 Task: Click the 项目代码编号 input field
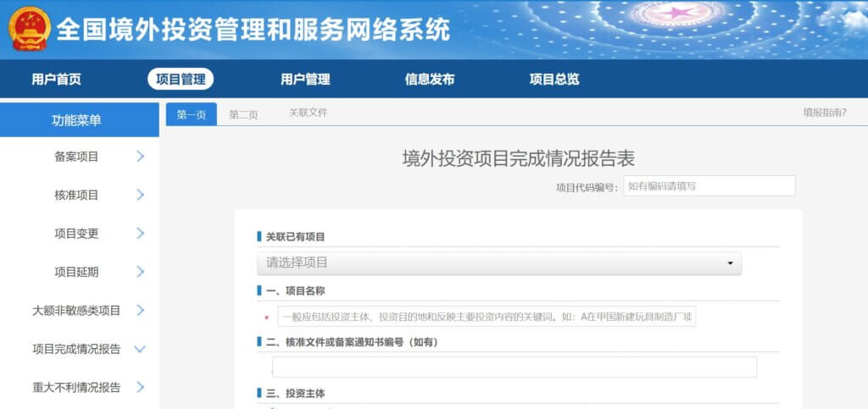709,186
